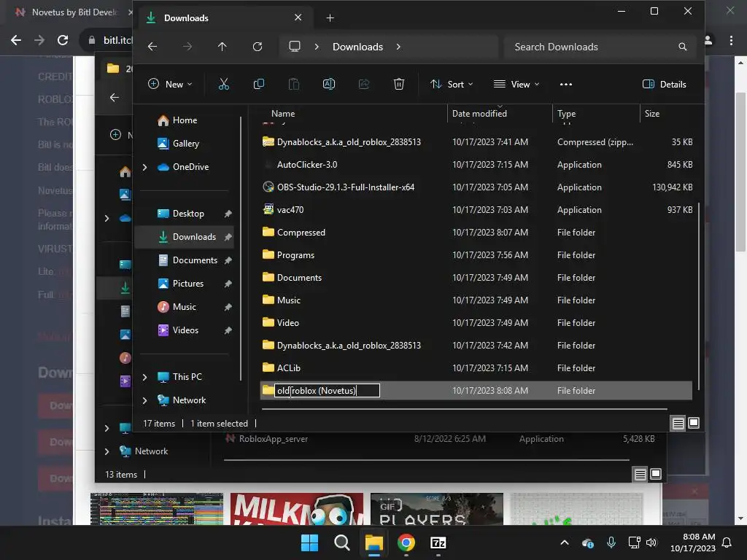This screenshot has width=747, height=560.
Task: Select the Downloads tab
Action: (224, 18)
